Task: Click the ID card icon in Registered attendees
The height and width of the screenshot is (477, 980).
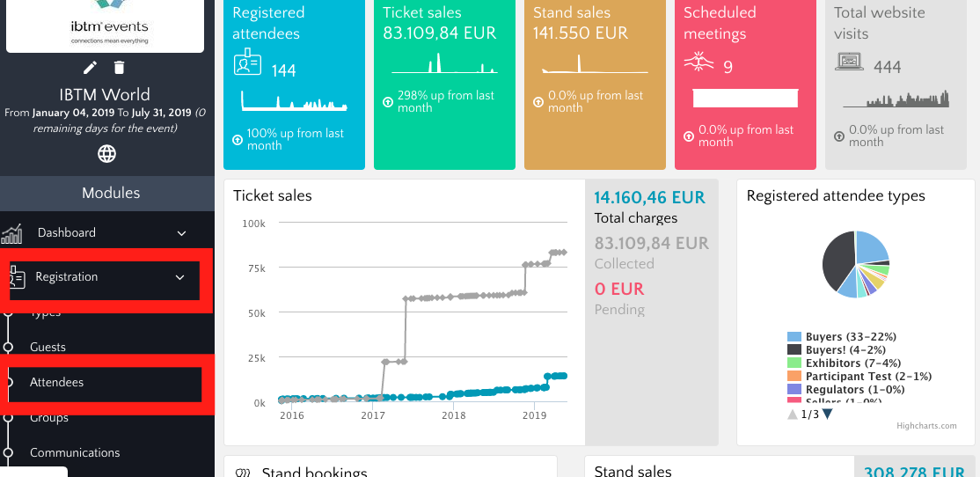Action: pos(248,65)
